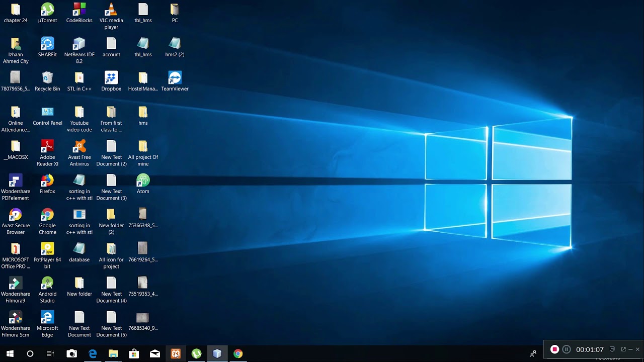This screenshot has height=362, width=644.
Task: Select the Firefox desktop icon
Action: pos(47,184)
